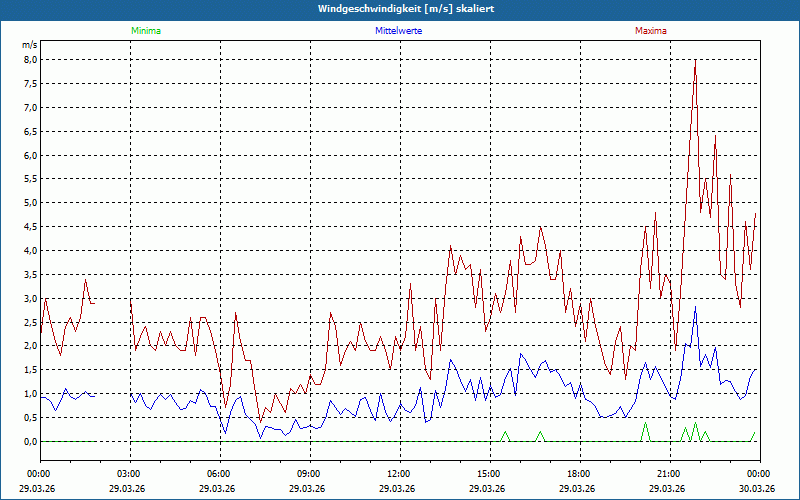The width and height of the screenshot is (800, 500).
Task: Click the chart title 'Windgeschwindigkeit [m/s] skaliert'
Action: point(406,9)
